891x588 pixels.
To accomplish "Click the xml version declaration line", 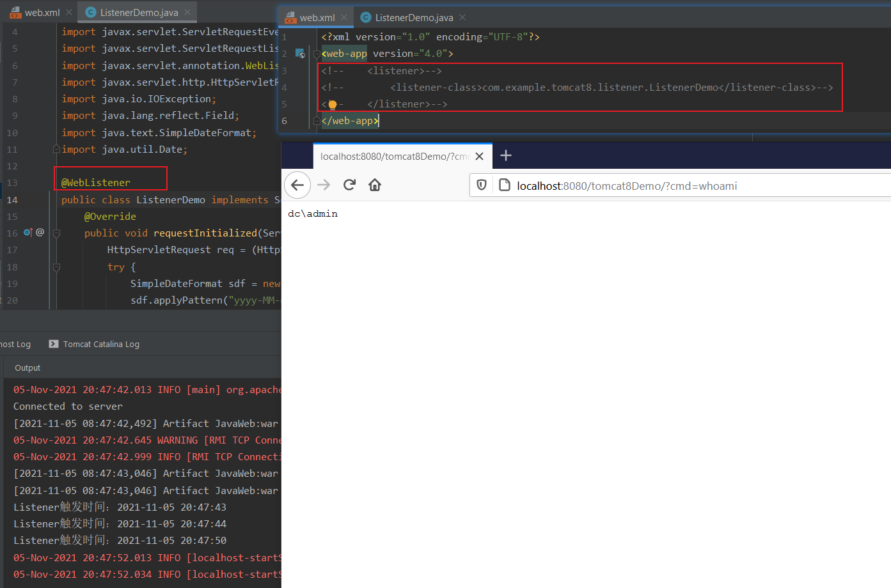I will 430,37.
